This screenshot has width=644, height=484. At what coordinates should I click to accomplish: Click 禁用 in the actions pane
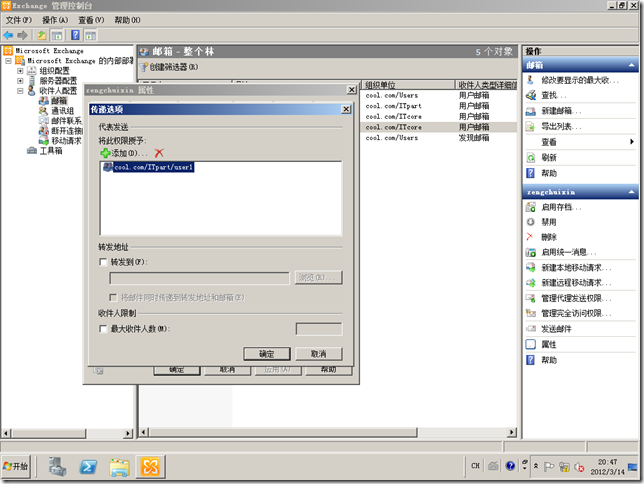[x=548, y=222]
